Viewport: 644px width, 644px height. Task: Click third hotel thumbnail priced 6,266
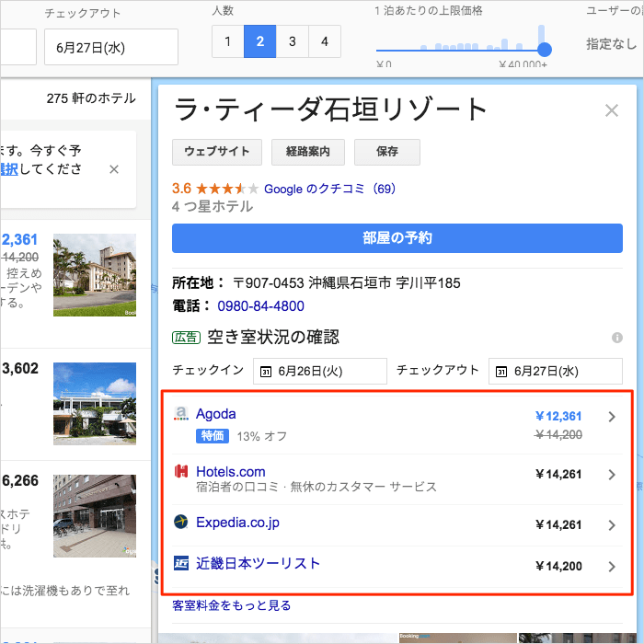coord(95,516)
